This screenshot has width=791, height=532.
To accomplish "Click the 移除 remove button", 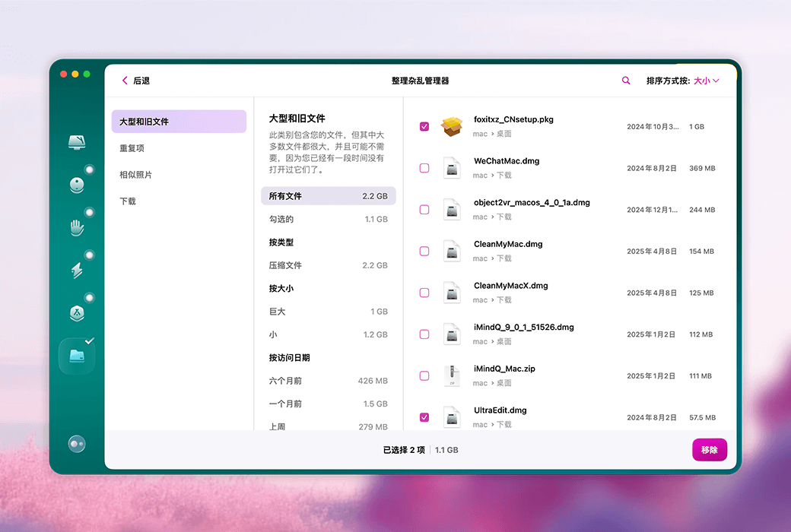I will (x=710, y=450).
